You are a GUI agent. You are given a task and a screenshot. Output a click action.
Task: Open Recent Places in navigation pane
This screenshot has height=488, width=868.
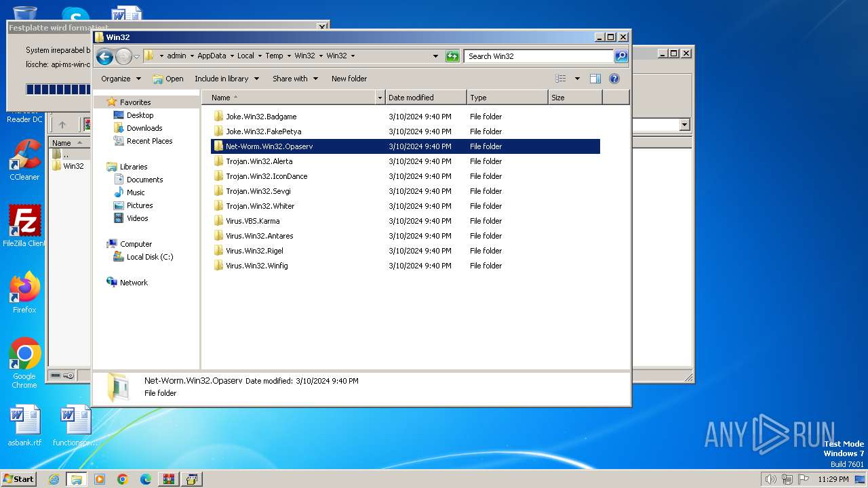pyautogui.click(x=149, y=141)
